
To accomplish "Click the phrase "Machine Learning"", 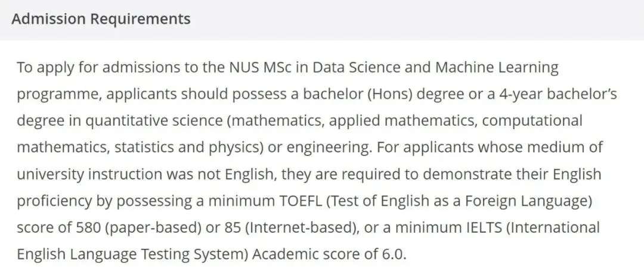I will (497, 68).
